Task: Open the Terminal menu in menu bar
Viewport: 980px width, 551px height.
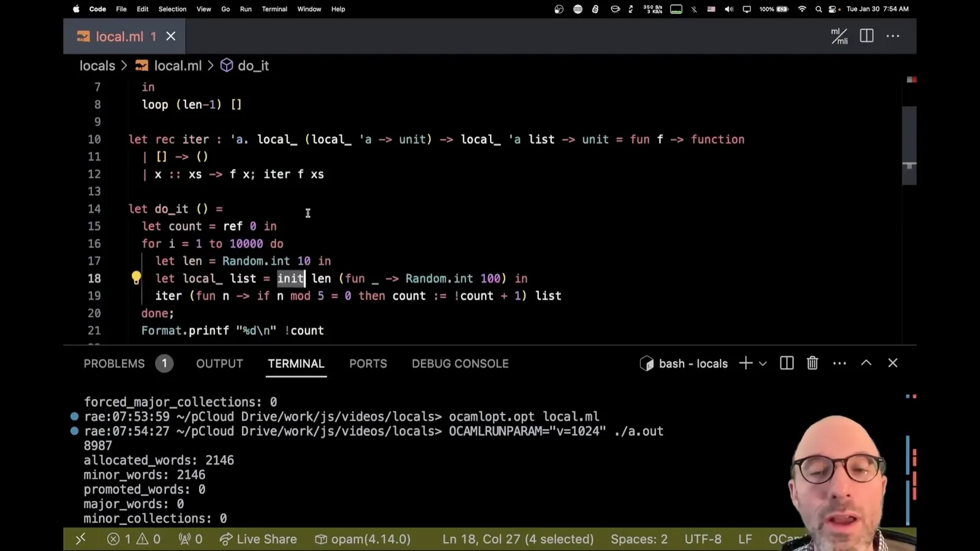Action: [x=274, y=9]
